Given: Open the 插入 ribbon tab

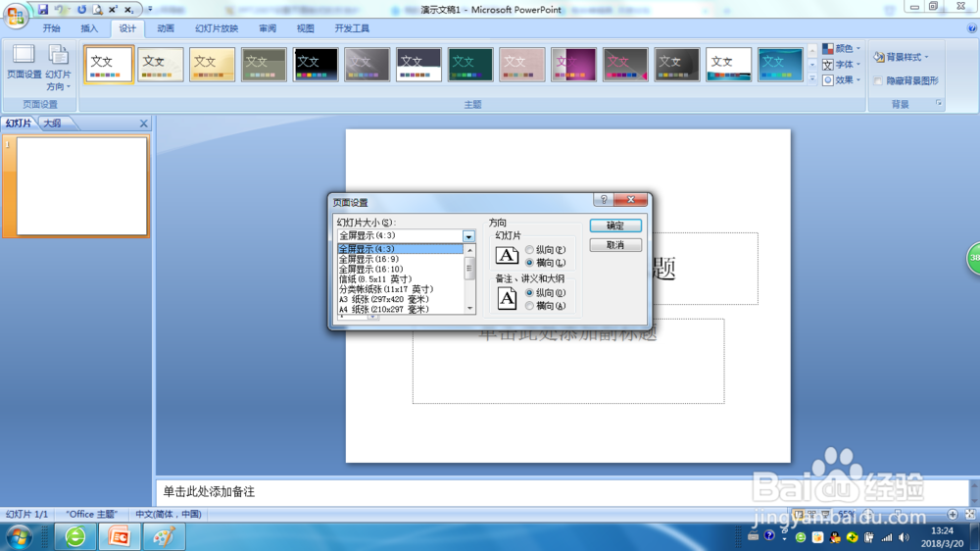Looking at the screenshot, I should click(x=89, y=28).
